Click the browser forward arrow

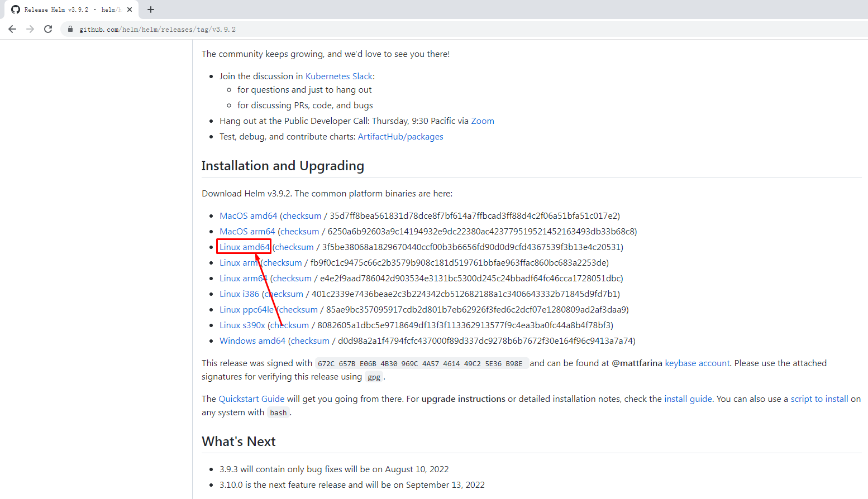click(30, 29)
